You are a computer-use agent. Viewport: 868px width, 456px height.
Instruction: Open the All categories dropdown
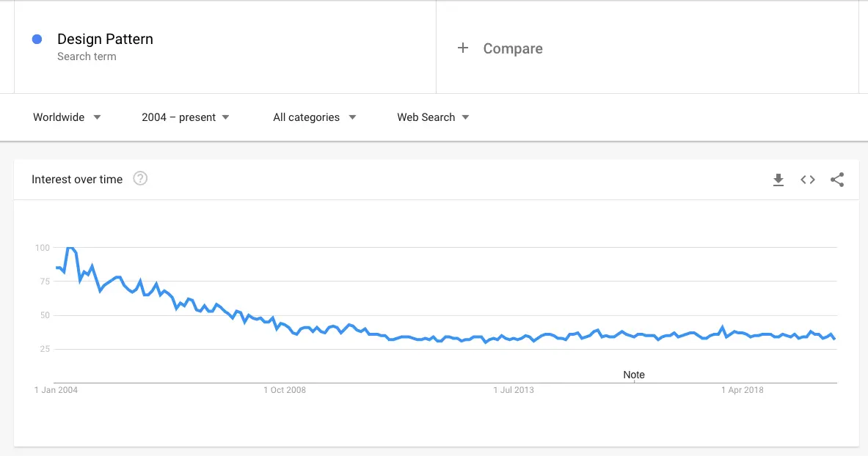click(314, 117)
